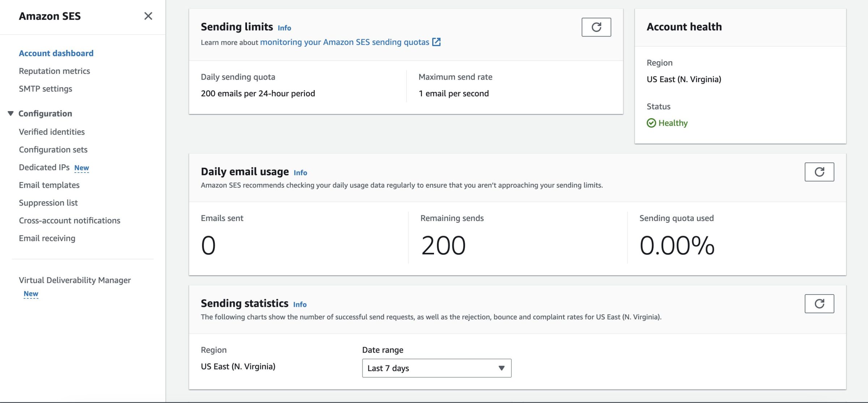Close the Amazon SES navigation sidebar
This screenshot has width=868, height=403.
(x=148, y=16)
